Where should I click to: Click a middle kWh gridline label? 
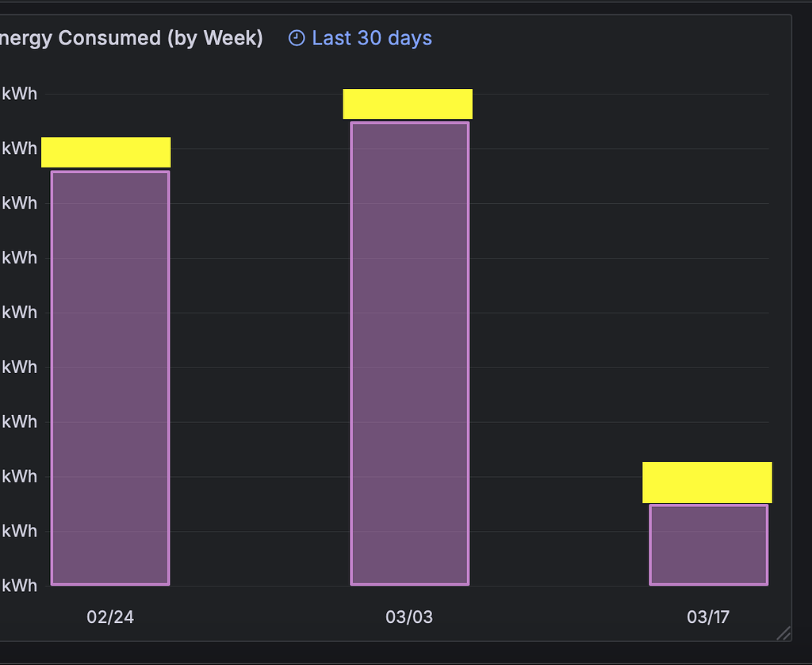20,367
